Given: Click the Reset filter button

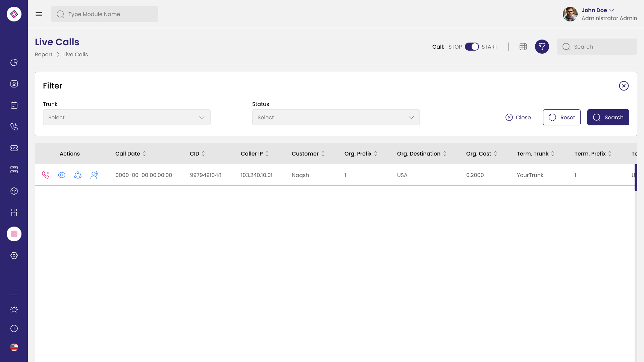Looking at the screenshot, I should click(562, 117).
